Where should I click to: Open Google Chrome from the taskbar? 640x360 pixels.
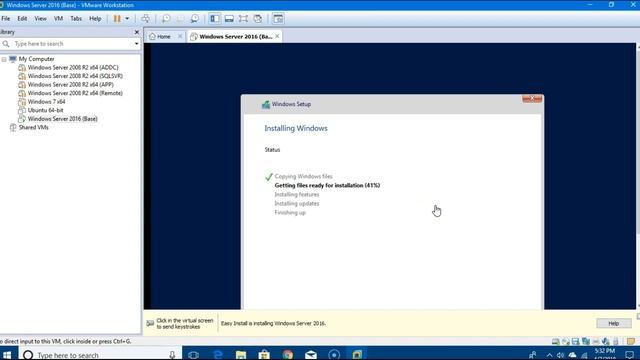tap(287, 355)
